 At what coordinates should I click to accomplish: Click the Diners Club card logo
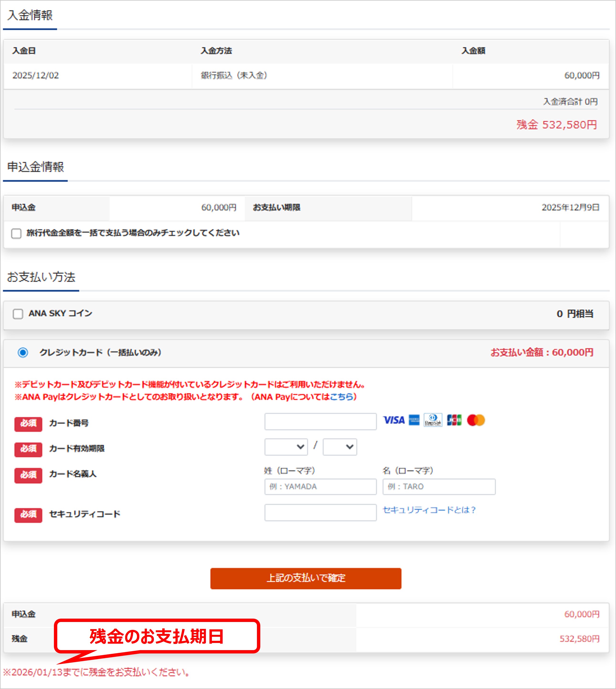tap(433, 420)
